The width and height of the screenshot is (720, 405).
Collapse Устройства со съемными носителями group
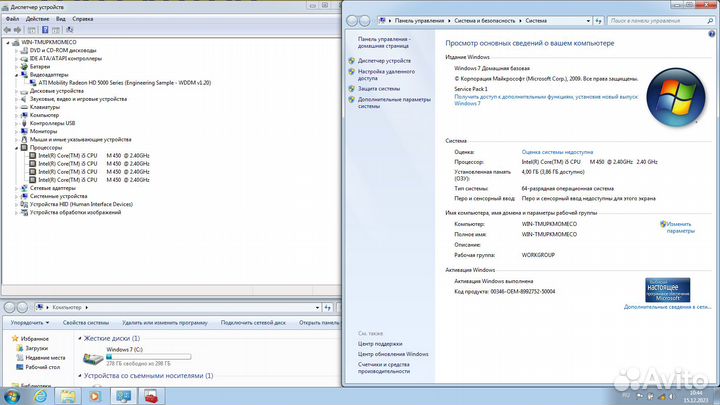point(80,376)
